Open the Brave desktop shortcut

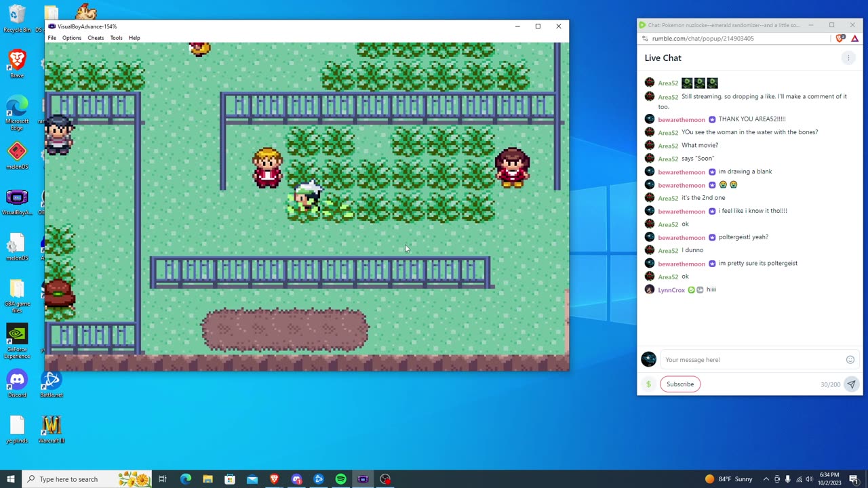coord(17,64)
